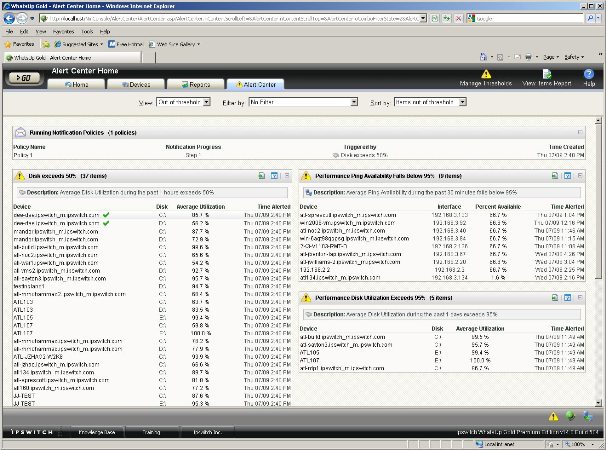This screenshot has height=450, width=606.
Task: Click the ATL107 row in Disk Utilization 95% table
Action: coord(442,360)
